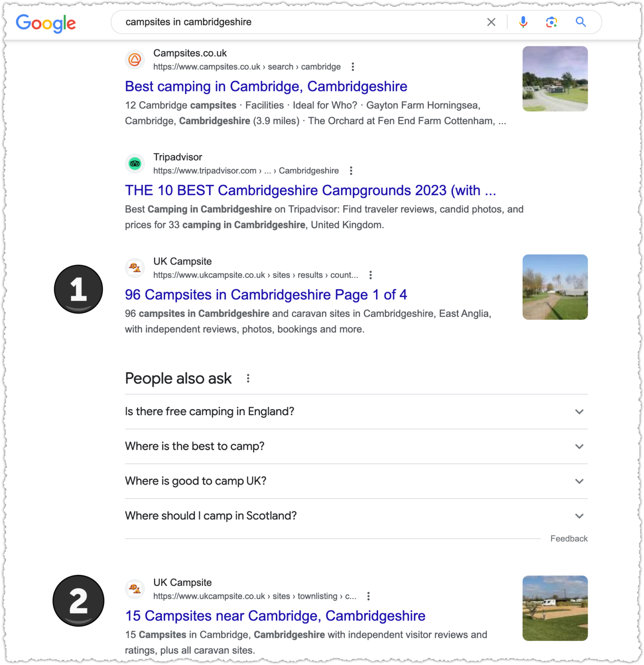Viewport: 644px width, 665px height.
Task: Expand "Is there free camping in England?"
Action: [356, 411]
